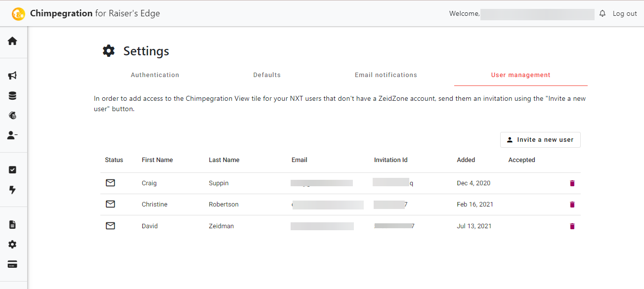Select first name Christine
The image size is (644, 289).
click(155, 205)
